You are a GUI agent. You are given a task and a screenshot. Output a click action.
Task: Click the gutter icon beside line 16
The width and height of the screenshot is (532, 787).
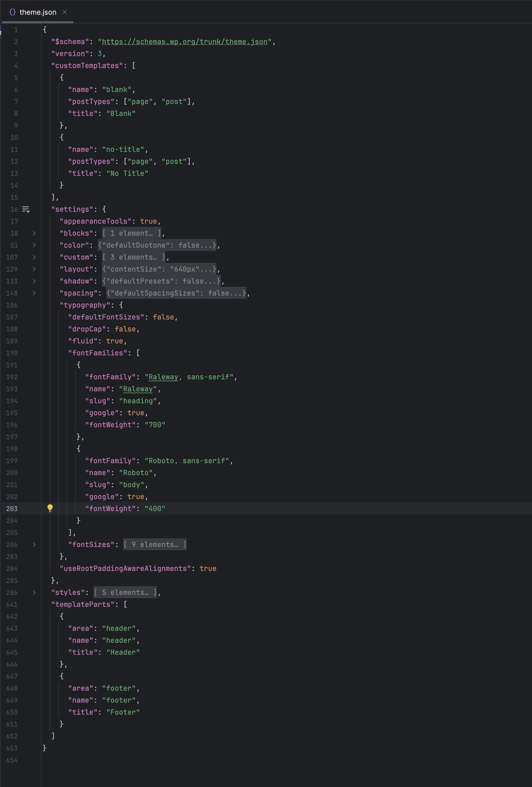(26, 210)
